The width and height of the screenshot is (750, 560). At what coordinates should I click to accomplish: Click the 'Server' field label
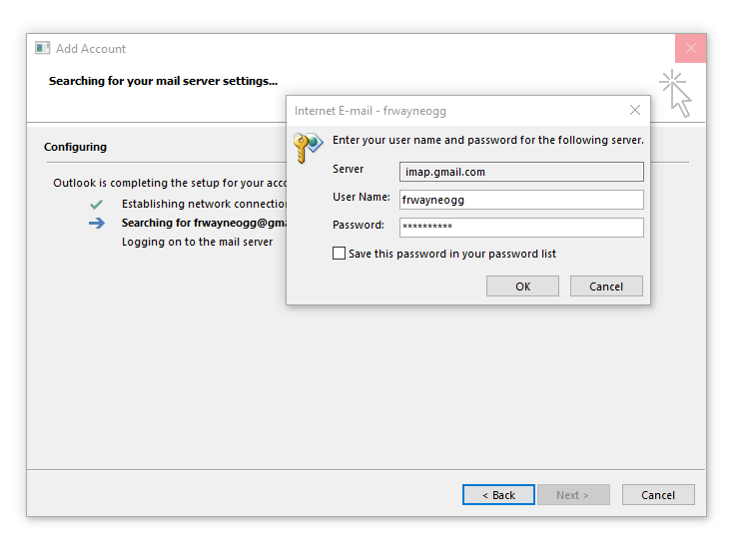pos(348,169)
